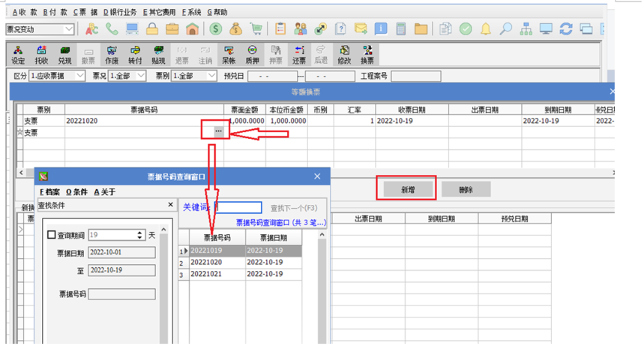This screenshot has width=644, height=364.
Task: Click the ellipsis button in 票据号码 cell
Action: pyautogui.click(x=218, y=131)
